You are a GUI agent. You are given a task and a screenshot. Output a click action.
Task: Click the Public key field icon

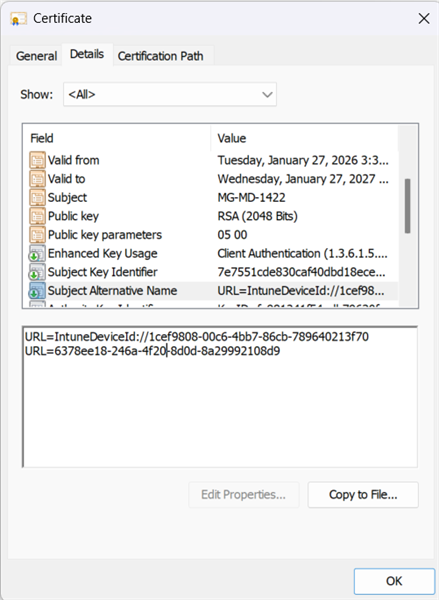(38, 216)
